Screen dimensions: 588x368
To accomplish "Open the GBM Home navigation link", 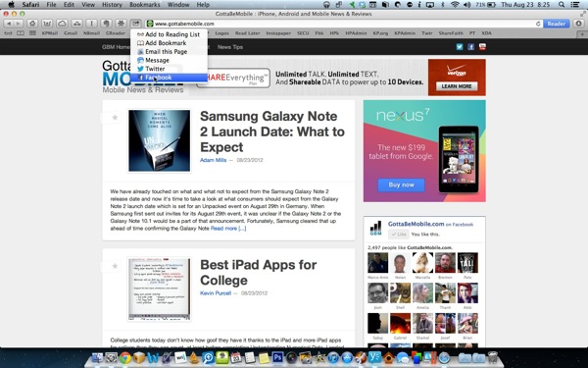I will pos(116,47).
